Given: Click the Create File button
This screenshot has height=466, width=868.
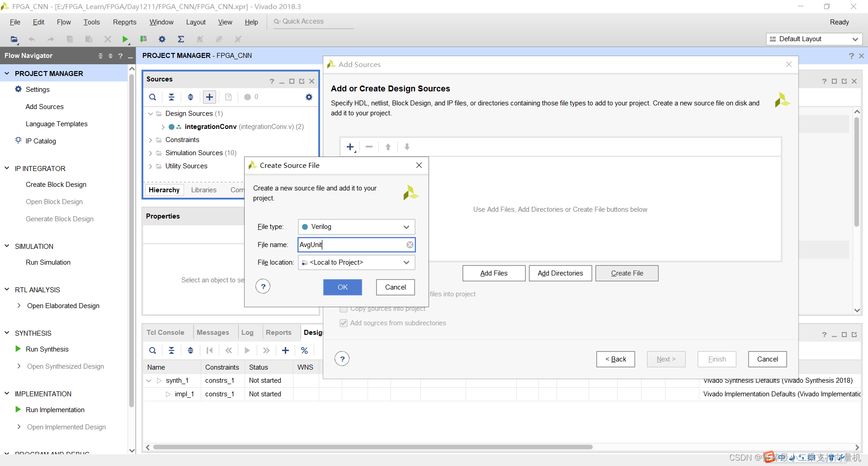Looking at the screenshot, I should click(x=627, y=273).
